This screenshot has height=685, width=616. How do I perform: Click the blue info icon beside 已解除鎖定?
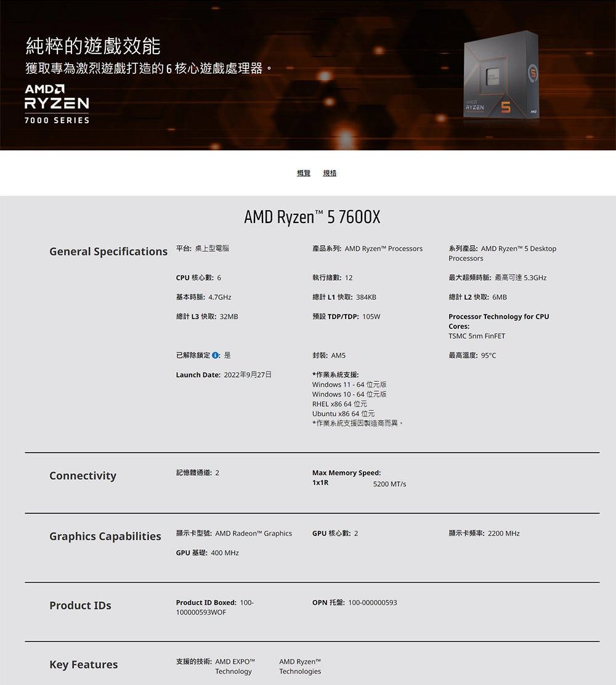[x=216, y=355]
